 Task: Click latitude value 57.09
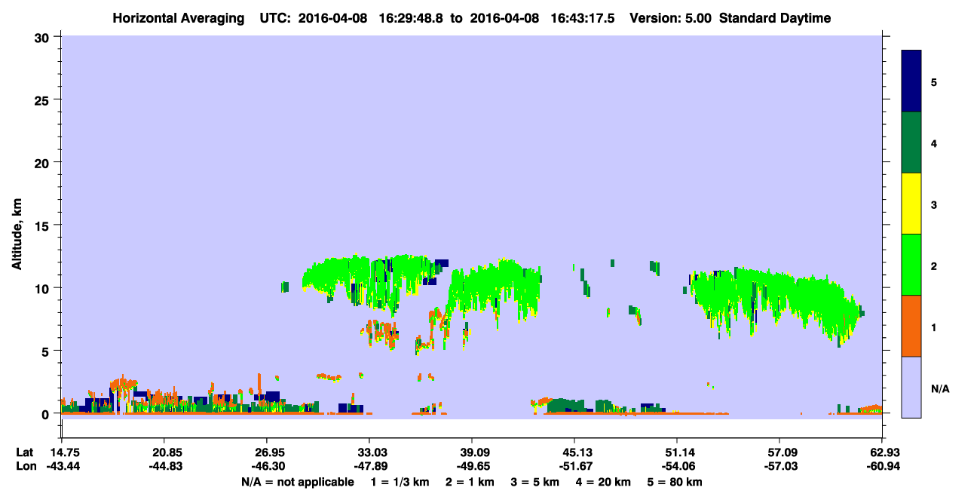click(779, 452)
